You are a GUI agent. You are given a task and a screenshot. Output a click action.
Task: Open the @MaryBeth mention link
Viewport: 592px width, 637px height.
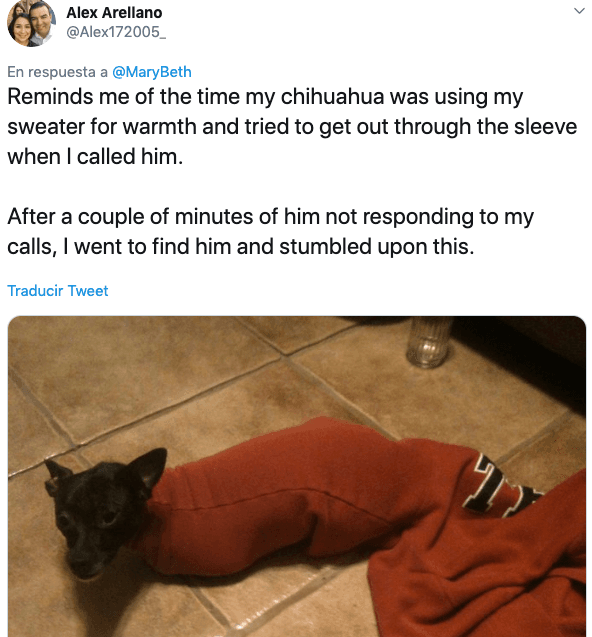(152, 72)
